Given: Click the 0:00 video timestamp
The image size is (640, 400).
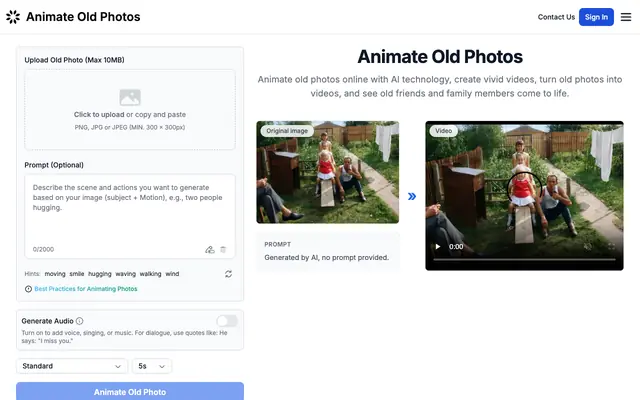Looking at the screenshot, I should click(456, 247).
